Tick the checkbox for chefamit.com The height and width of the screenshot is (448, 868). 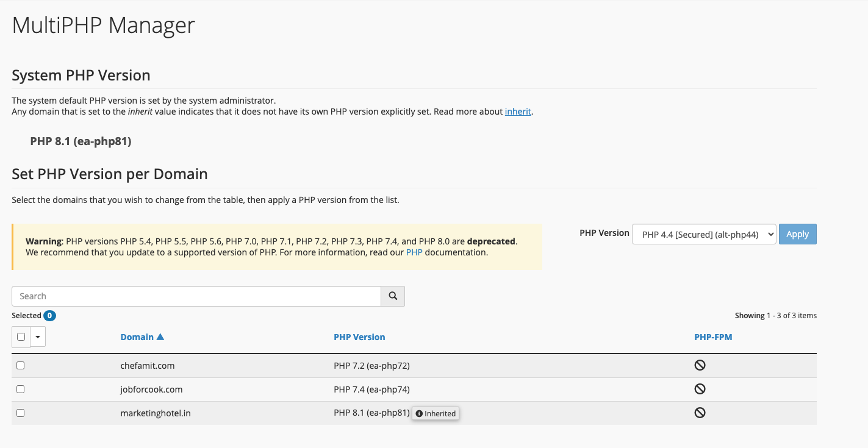[20, 365]
